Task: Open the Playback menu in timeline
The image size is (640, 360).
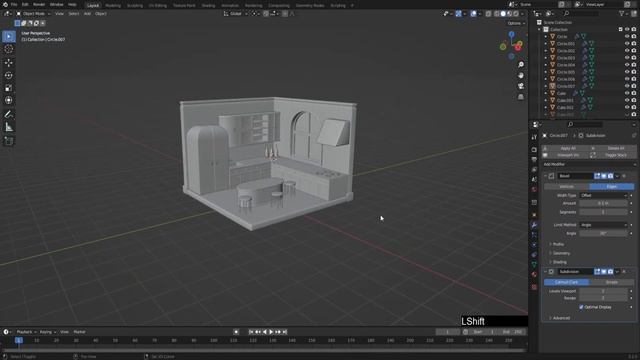Action: point(27,332)
